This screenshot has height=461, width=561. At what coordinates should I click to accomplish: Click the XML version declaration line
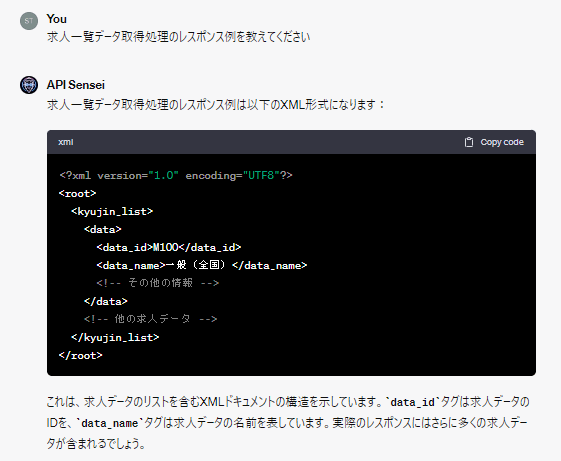point(176,175)
